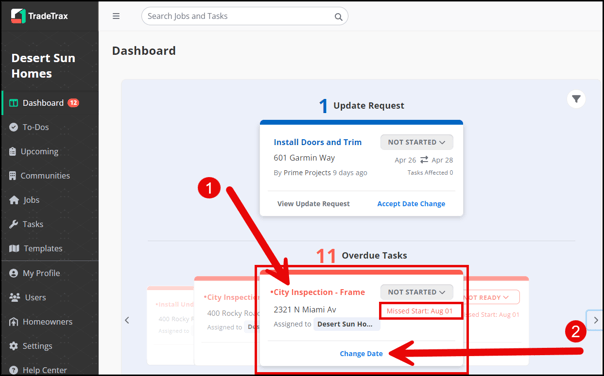Click View Update Request
This screenshot has width=604, height=376.
(314, 203)
